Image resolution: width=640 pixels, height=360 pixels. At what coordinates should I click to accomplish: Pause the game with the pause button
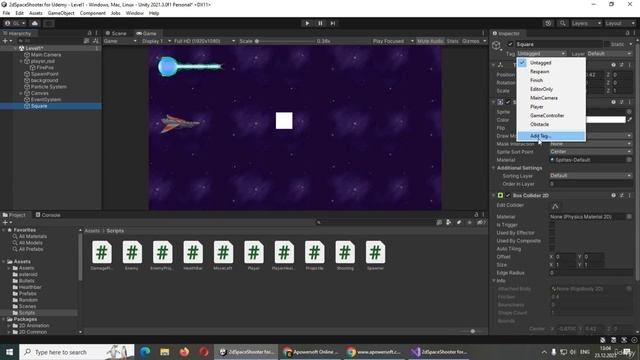click(x=320, y=23)
